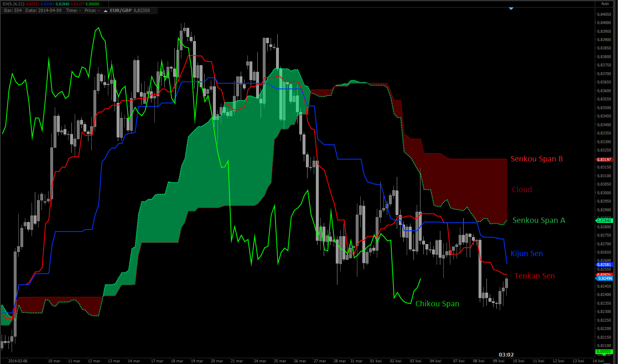Image resolution: width=618 pixels, height=364 pixels.
Task: Click the green 0,82840 price axis tag
Action: point(604,221)
